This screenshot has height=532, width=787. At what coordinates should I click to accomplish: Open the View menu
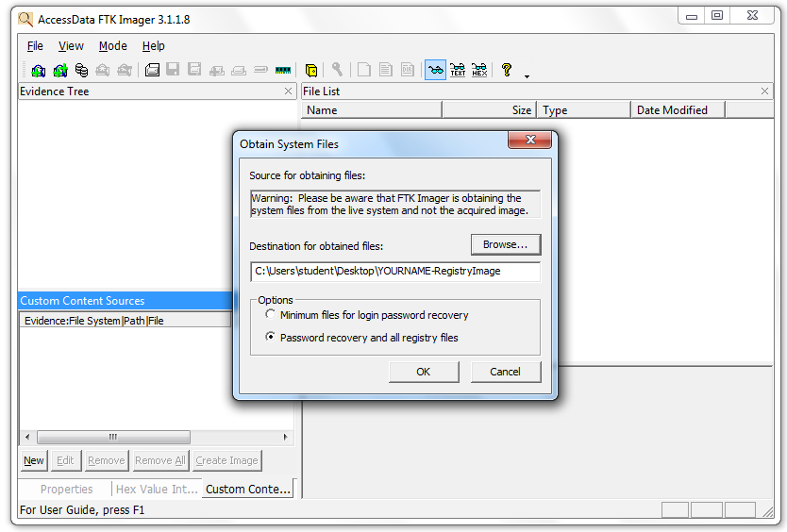tap(71, 46)
